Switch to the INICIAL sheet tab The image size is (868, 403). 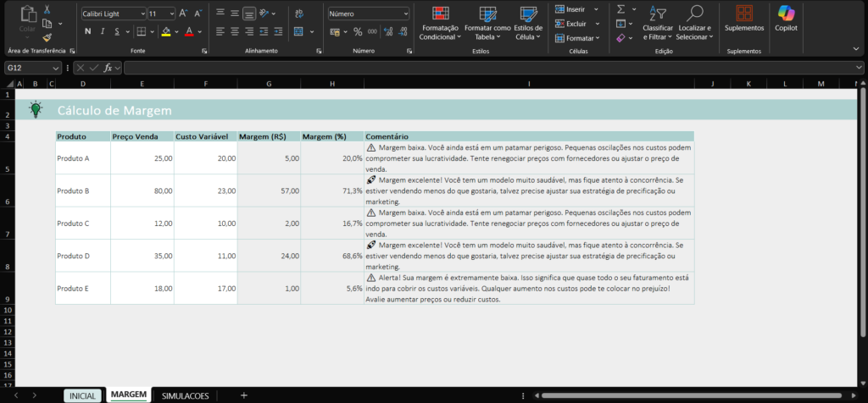pos(82,395)
